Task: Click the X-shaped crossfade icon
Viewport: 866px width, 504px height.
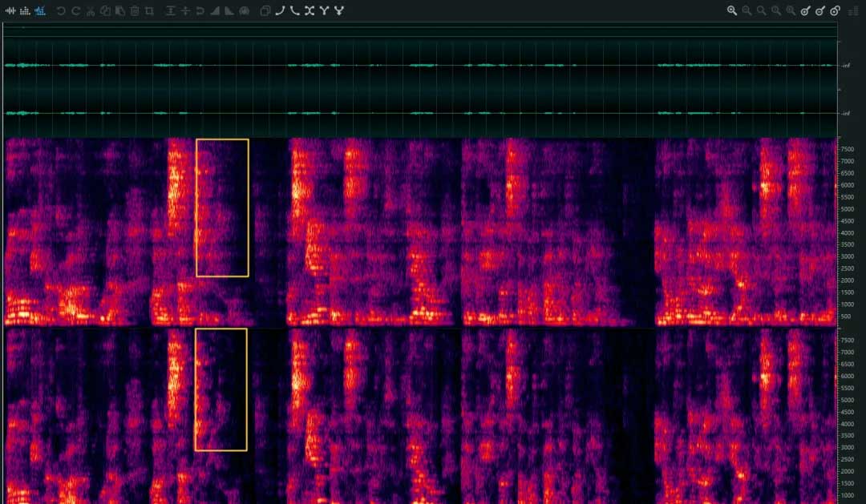Action: point(309,11)
